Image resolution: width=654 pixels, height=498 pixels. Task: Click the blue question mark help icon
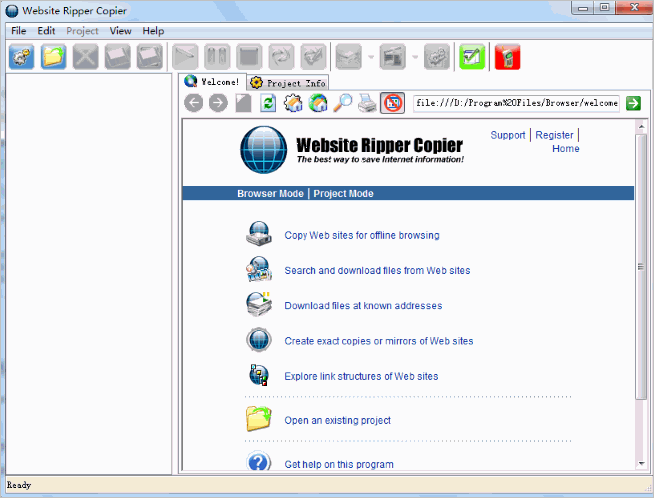click(x=259, y=461)
